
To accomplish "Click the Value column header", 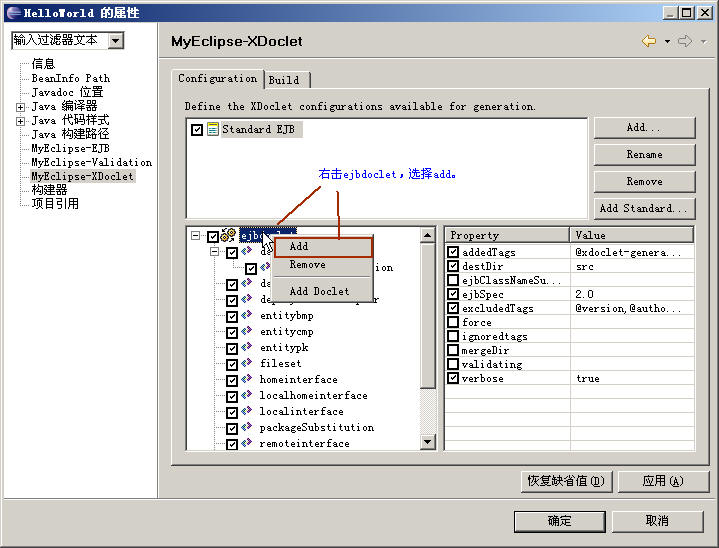I will click(632, 236).
